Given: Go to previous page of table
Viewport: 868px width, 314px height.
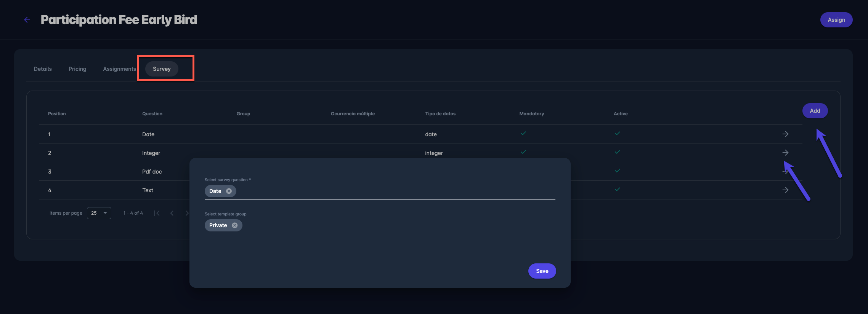Looking at the screenshot, I should [x=172, y=213].
